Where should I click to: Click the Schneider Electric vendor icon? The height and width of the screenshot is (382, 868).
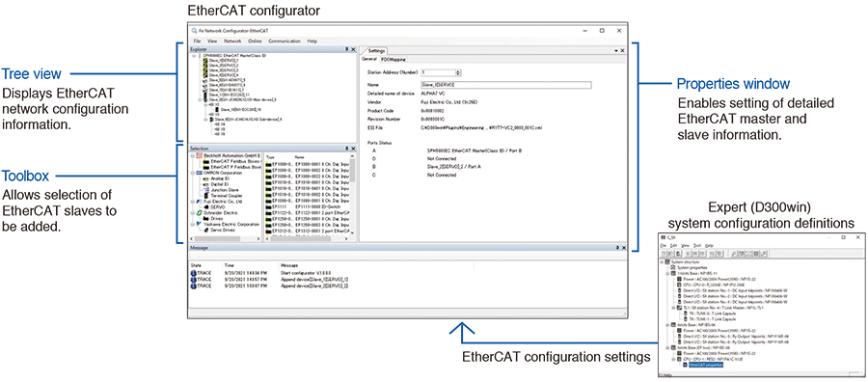199,212
